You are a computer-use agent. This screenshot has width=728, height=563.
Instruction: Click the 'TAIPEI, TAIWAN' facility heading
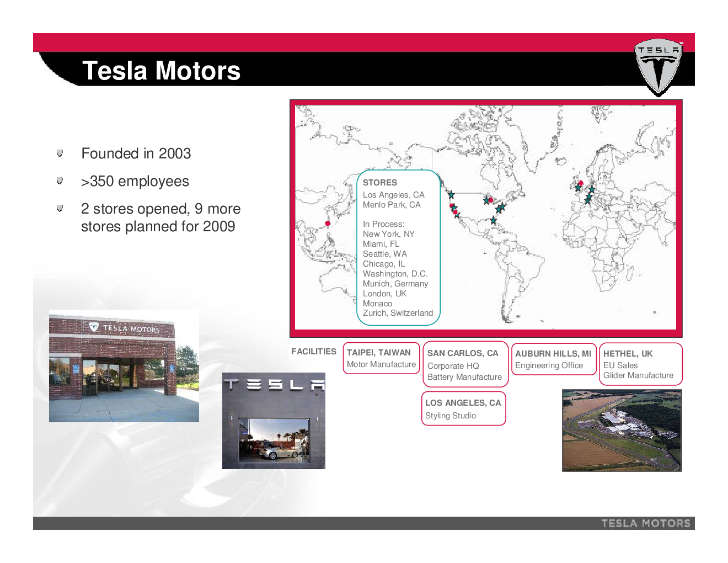tap(379, 353)
